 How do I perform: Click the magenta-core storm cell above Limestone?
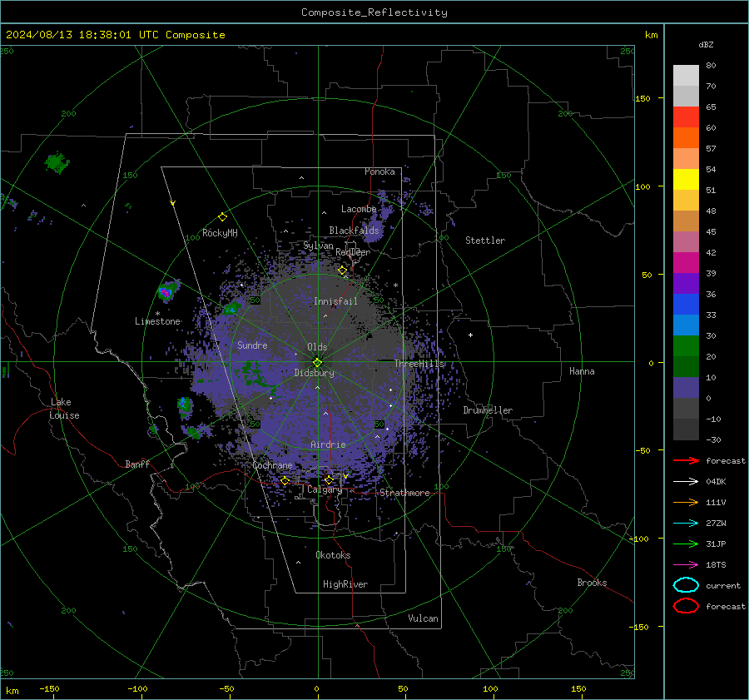166,291
